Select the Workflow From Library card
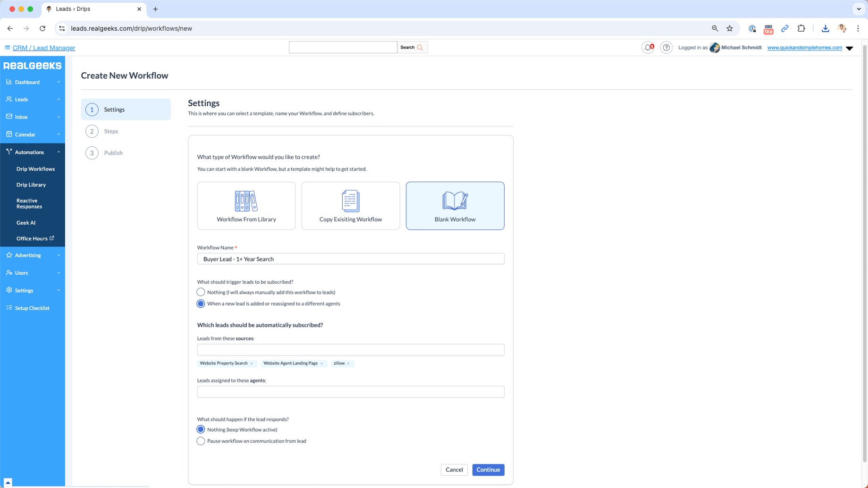 point(246,206)
